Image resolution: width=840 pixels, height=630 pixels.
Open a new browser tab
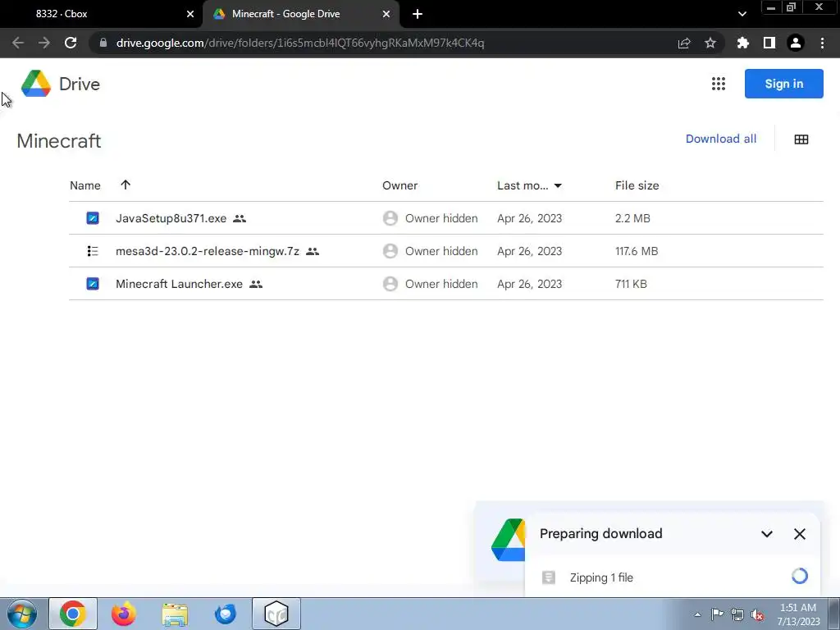click(418, 14)
